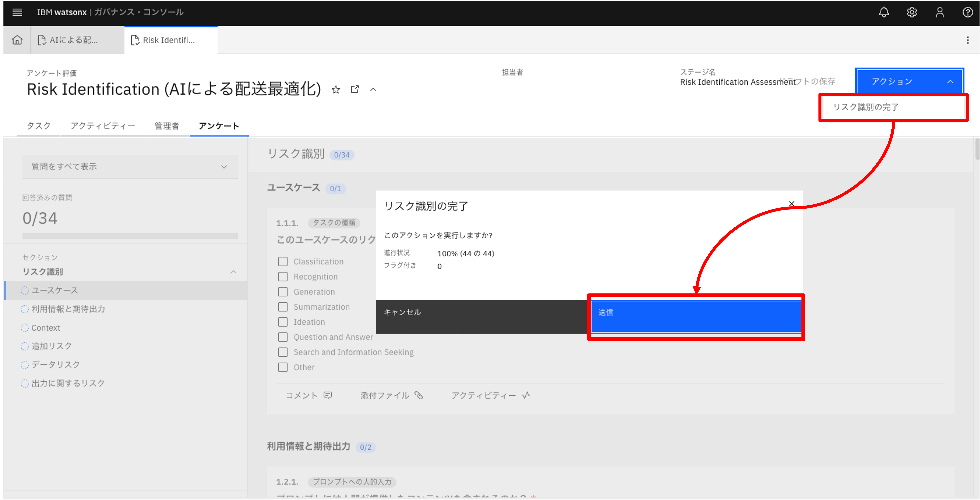Click the home icon tab

click(x=17, y=40)
